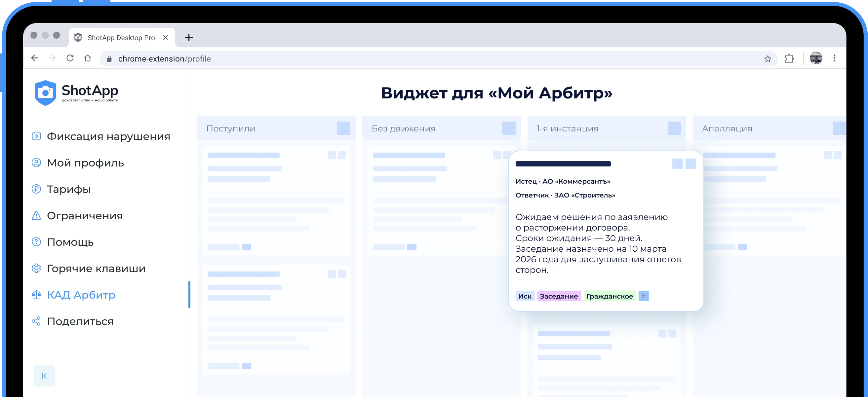Click the warning triangle icon beside Ограничения
Screen dimensions: 868x397
click(x=36, y=215)
